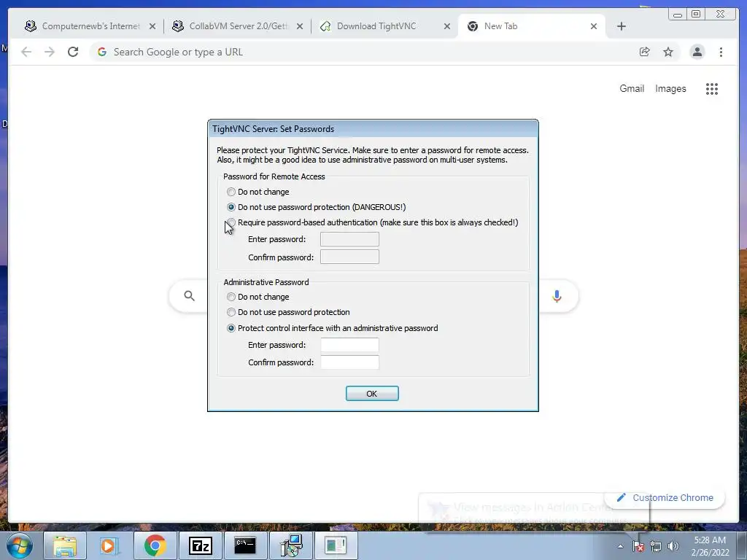
Task: Open a new Chrome tab with plus
Action: coord(622,26)
